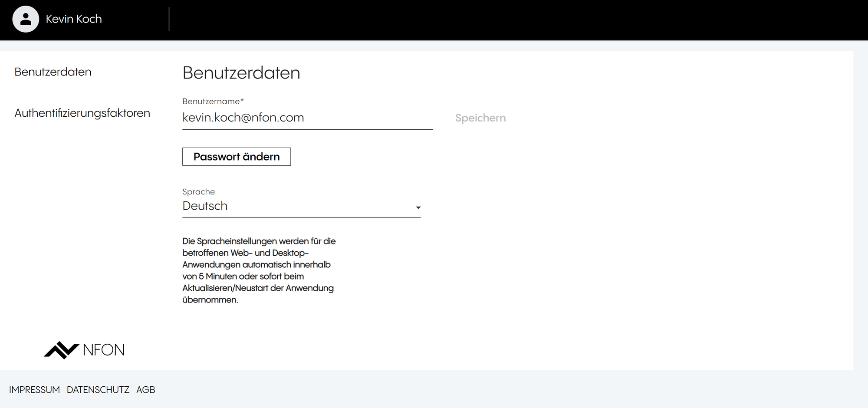Click the NFON wordmark text
Screen dimensions: 868x408
[x=104, y=350]
